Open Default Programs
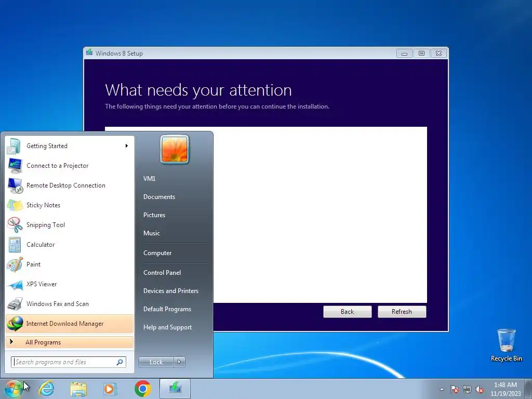The image size is (532, 399). click(167, 309)
